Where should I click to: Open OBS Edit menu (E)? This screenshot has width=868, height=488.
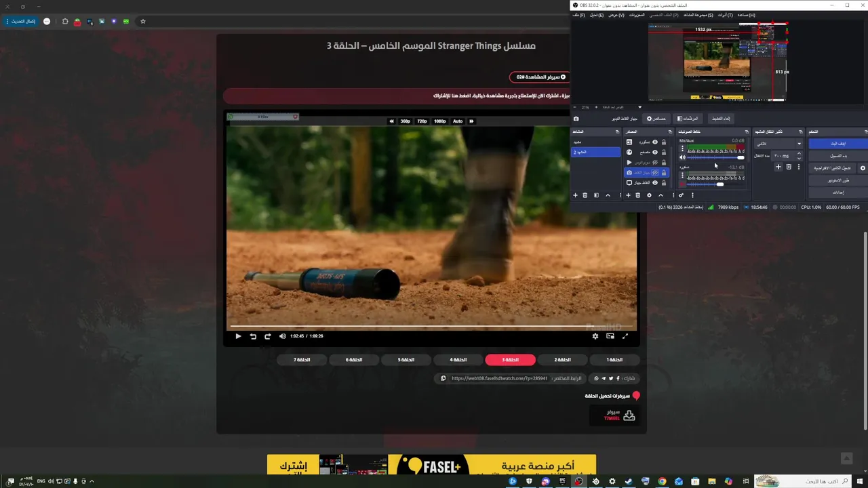pyautogui.click(x=597, y=15)
